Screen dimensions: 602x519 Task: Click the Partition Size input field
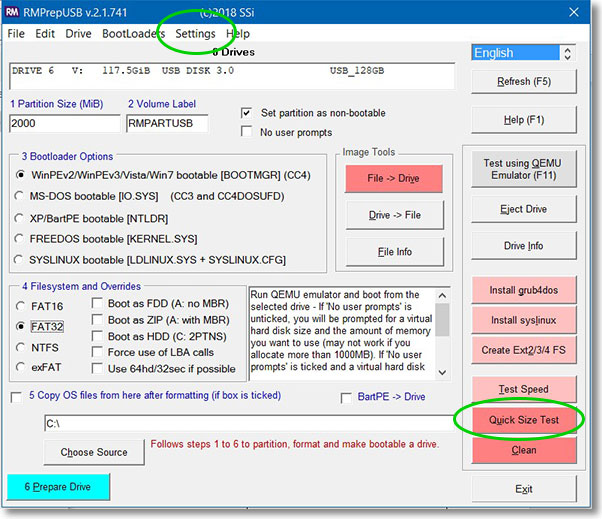(x=64, y=123)
